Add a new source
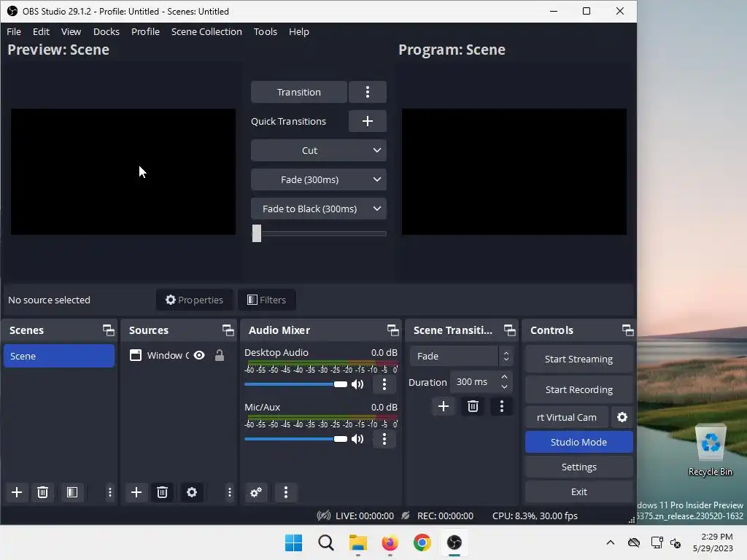 pyautogui.click(x=136, y=492)
